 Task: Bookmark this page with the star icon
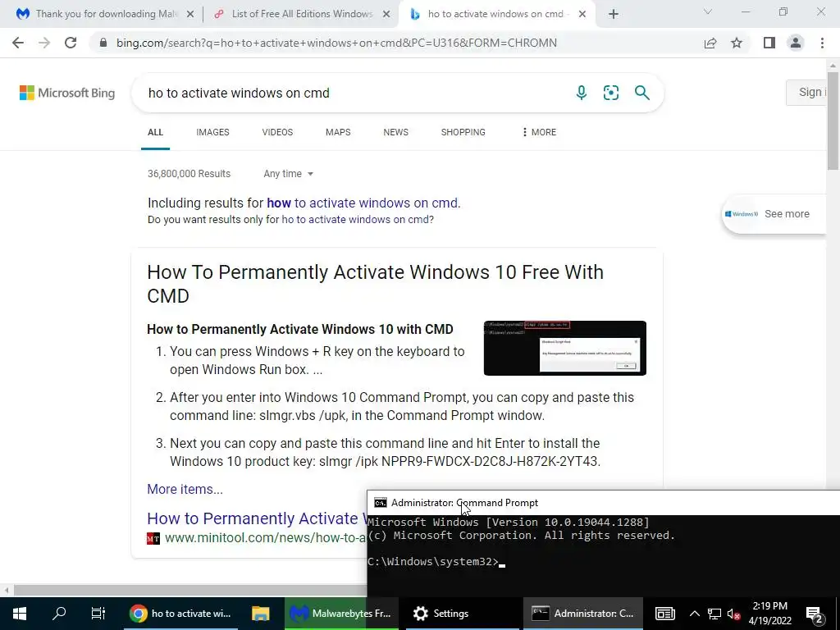[737, 43]
